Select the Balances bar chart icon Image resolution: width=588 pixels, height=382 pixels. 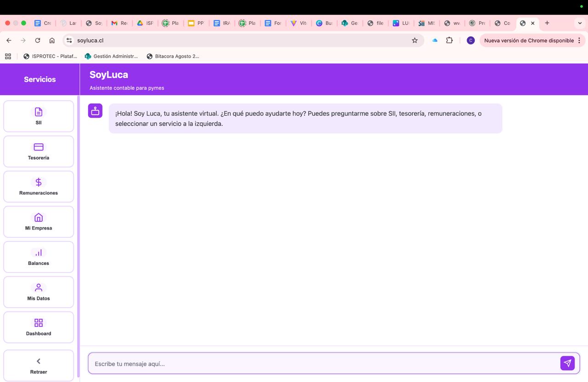click(38, 252)
